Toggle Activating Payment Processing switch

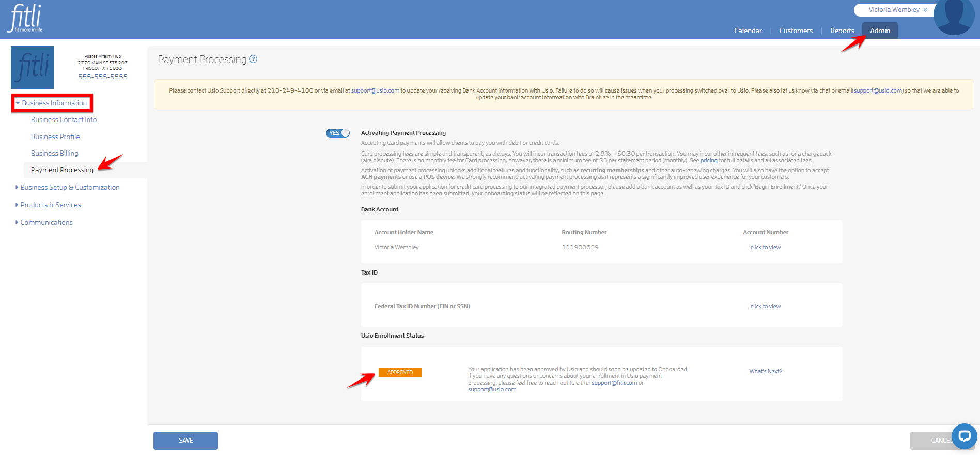[x=338, y=133]
